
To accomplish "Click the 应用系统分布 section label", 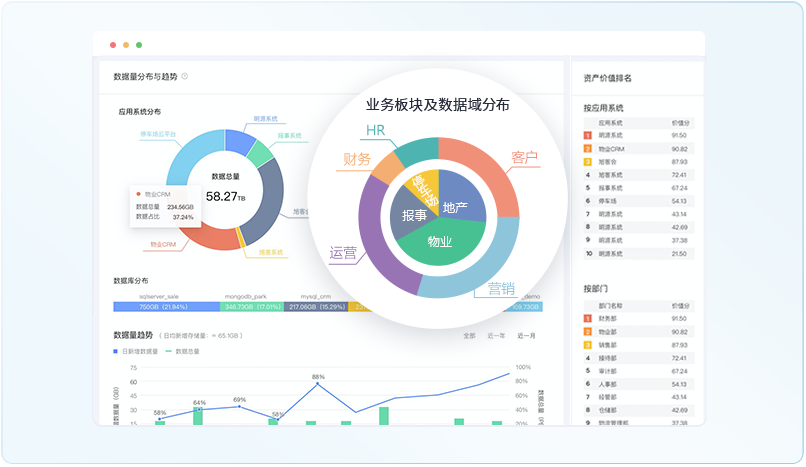I will [x=140, y=111].
